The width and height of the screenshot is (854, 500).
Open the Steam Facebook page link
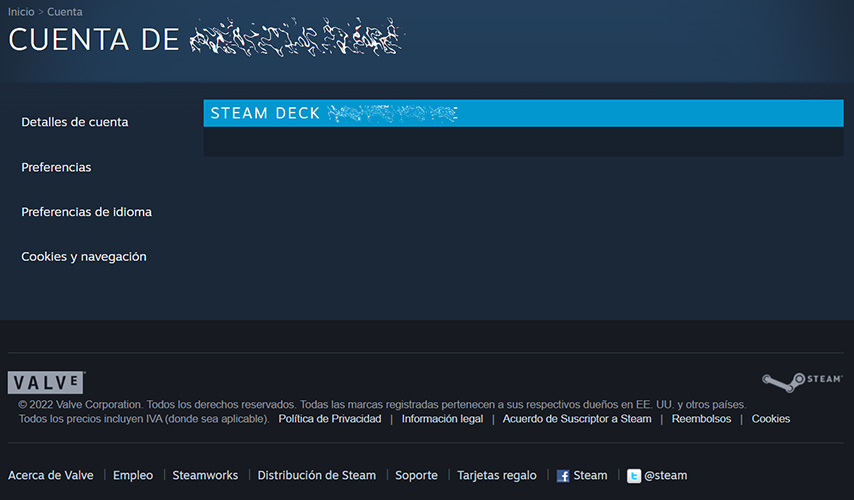tap(590, 475)
